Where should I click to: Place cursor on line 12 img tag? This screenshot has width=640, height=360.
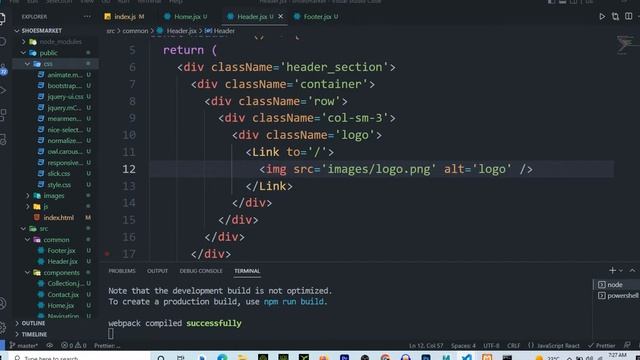click(396, 169)
